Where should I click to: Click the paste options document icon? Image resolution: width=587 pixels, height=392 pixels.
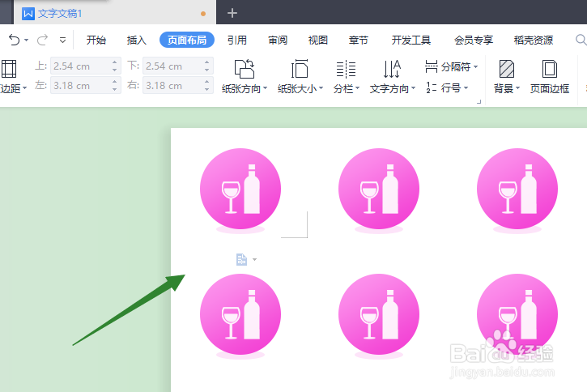click(x=241, y=259)
